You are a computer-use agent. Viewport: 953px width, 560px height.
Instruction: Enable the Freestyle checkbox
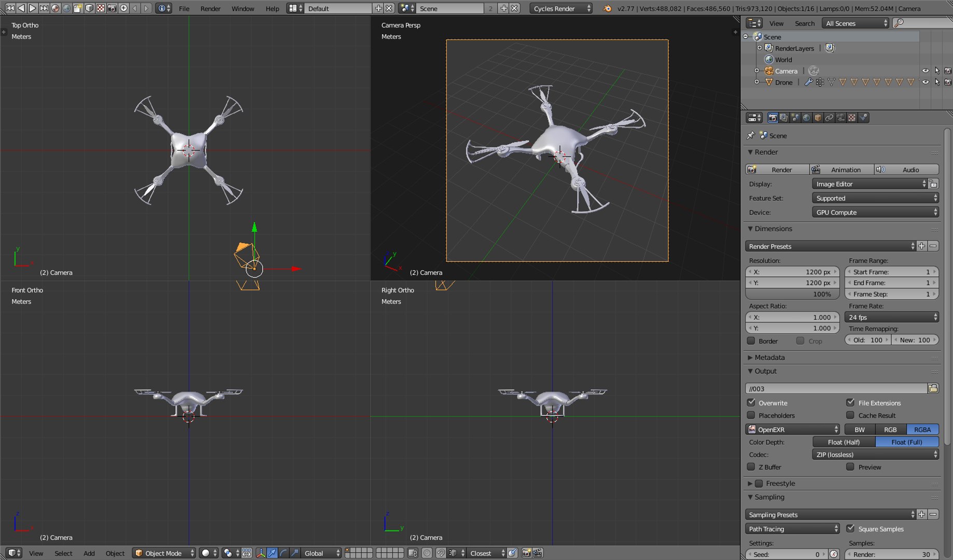759,483
